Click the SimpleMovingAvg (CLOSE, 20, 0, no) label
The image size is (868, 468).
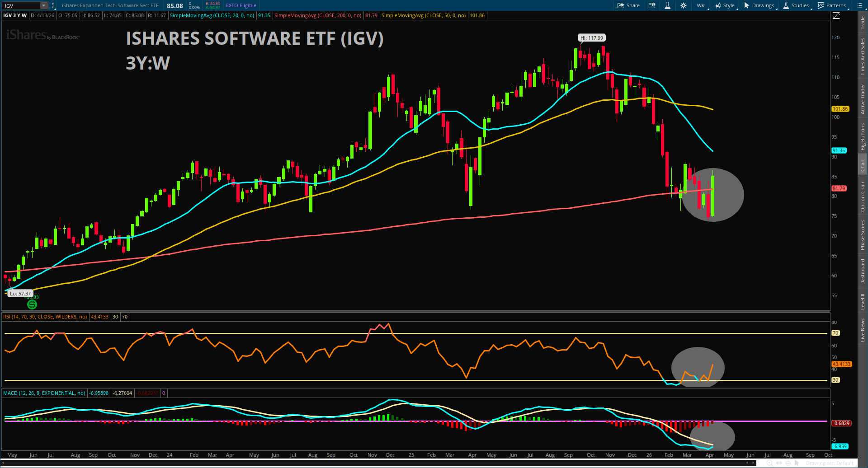212,15
